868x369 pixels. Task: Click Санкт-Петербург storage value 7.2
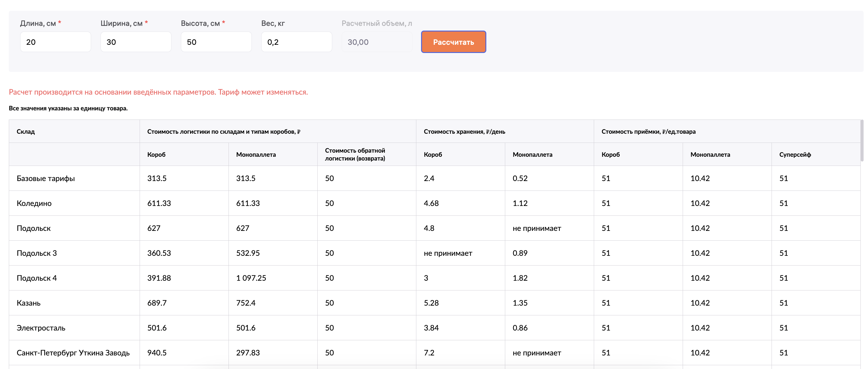[x=429, y=353]
